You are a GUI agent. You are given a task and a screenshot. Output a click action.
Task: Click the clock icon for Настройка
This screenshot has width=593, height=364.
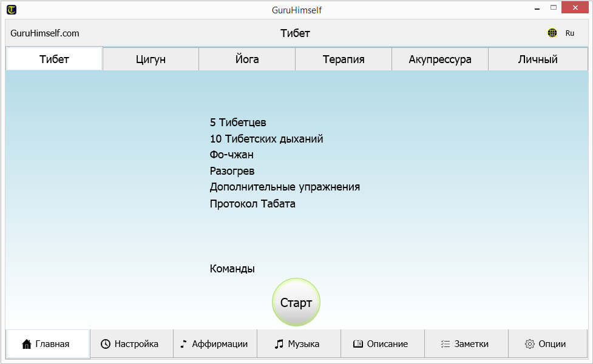[106, 344]
